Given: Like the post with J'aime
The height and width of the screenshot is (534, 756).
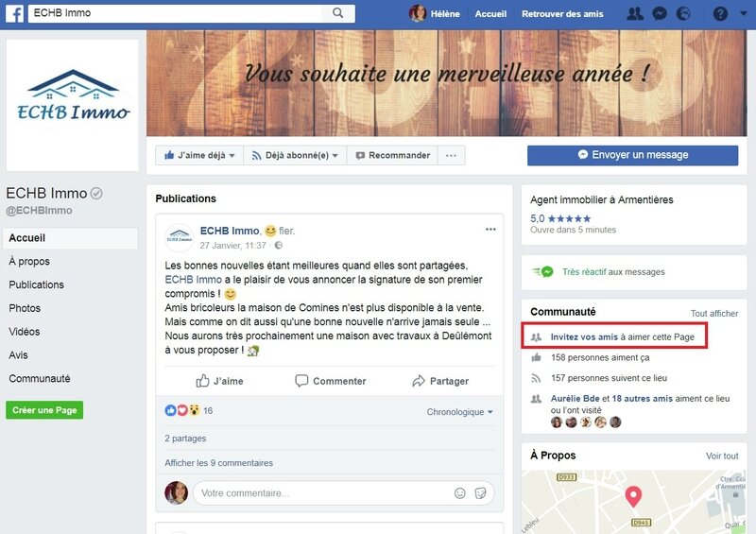Looking at the screenshot, I should (219, 381).
